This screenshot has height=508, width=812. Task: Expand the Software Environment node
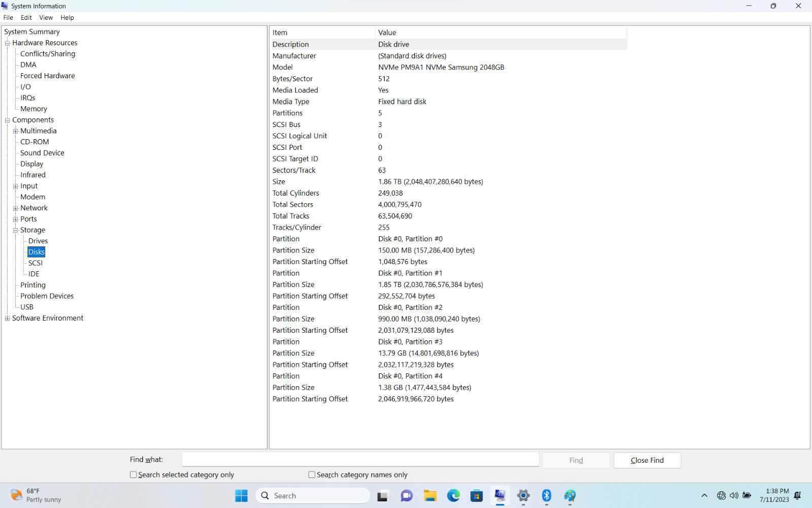point(8,319)
